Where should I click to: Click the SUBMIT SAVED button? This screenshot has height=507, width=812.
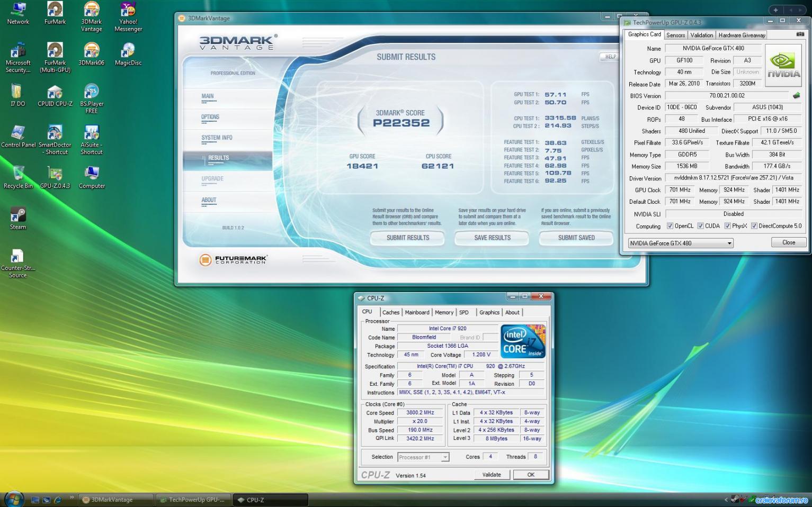pos(576,238)
